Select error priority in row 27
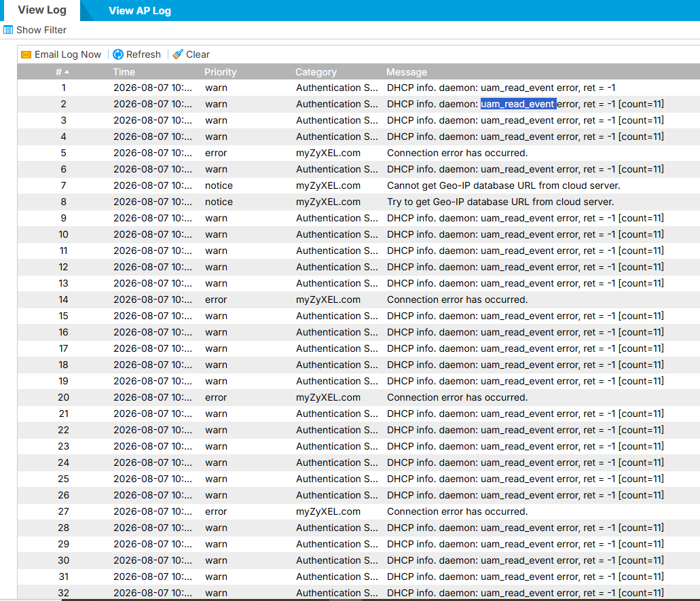700x601 pixels. click(x=216, y=511)
